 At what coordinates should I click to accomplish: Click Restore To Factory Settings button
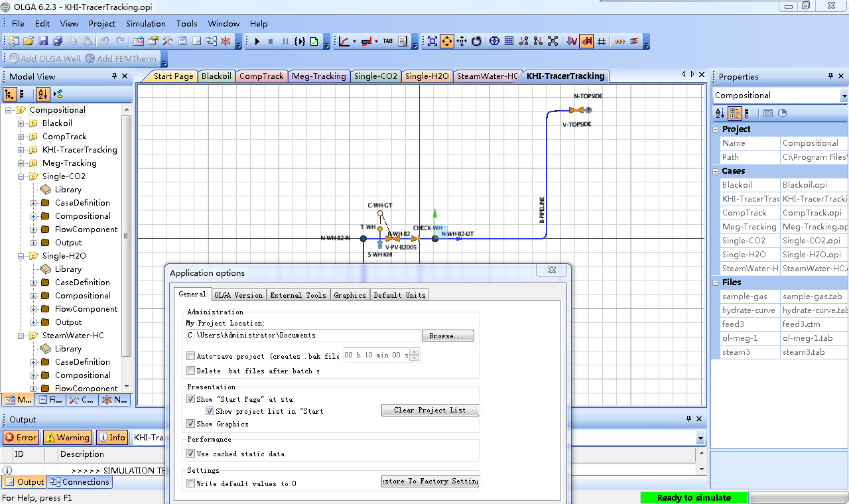[430, 481]
